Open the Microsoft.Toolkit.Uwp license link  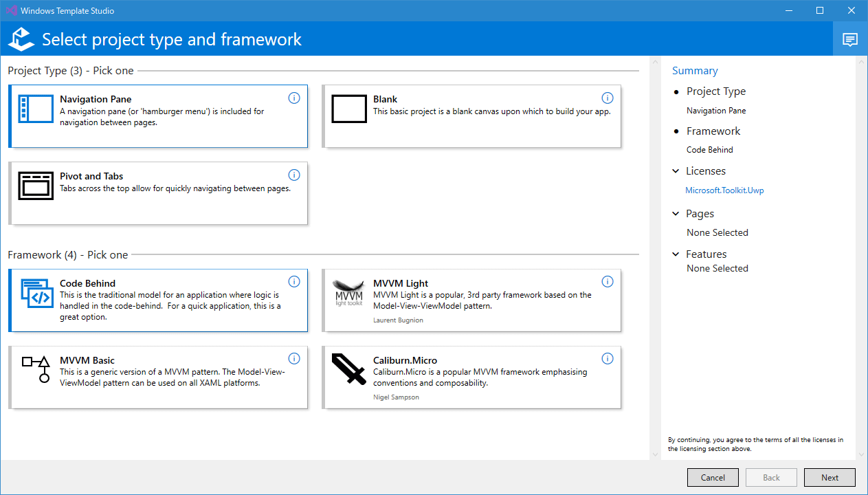[x=724, y=190]
